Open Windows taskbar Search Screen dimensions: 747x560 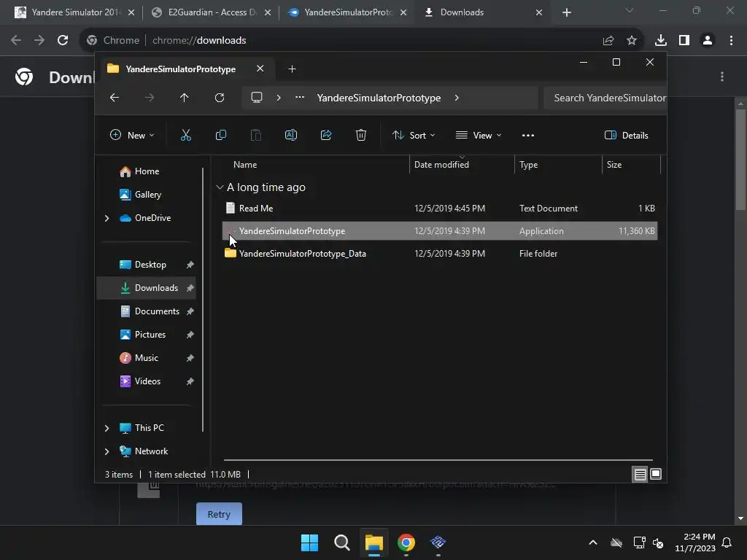pyautogui.click(x=342, y=542)
